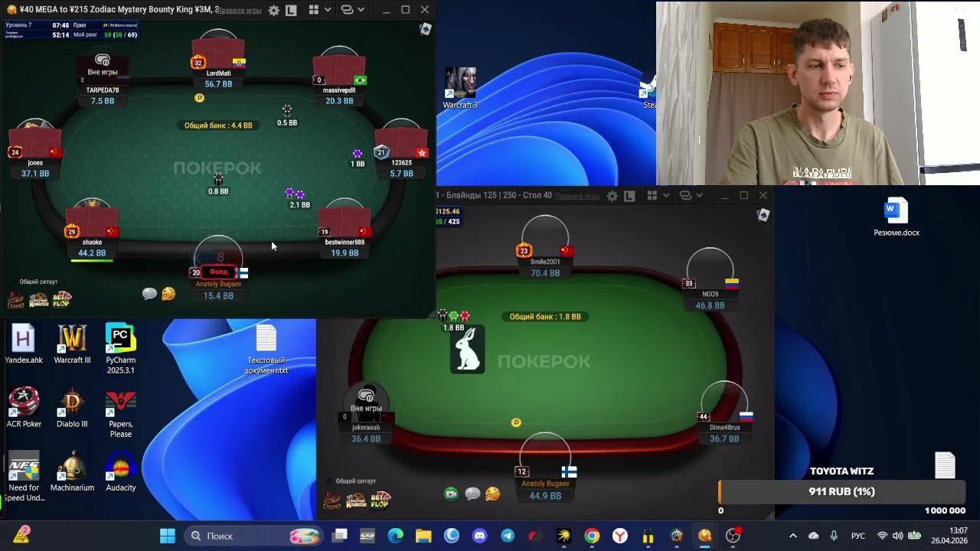Click roulette icon in top-left poker window

(x=38, y=299)
